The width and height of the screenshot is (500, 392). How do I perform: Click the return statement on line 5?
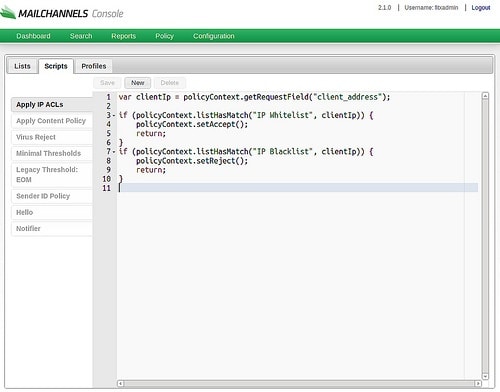151,134
